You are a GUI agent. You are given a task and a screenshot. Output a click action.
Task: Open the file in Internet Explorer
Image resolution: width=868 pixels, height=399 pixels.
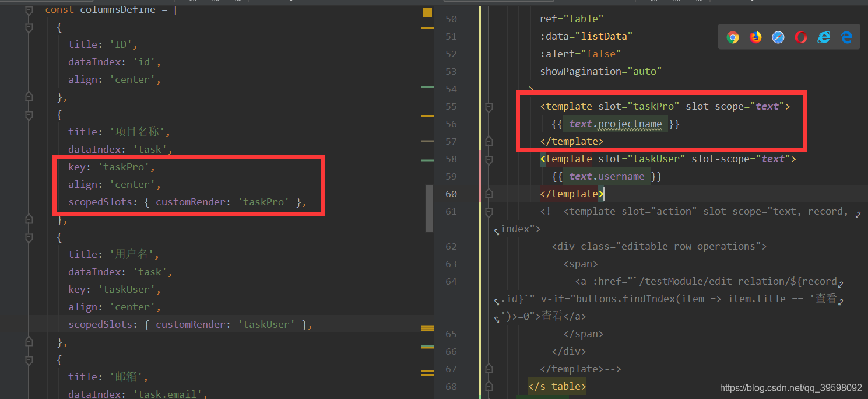click(x=823, y=37)
